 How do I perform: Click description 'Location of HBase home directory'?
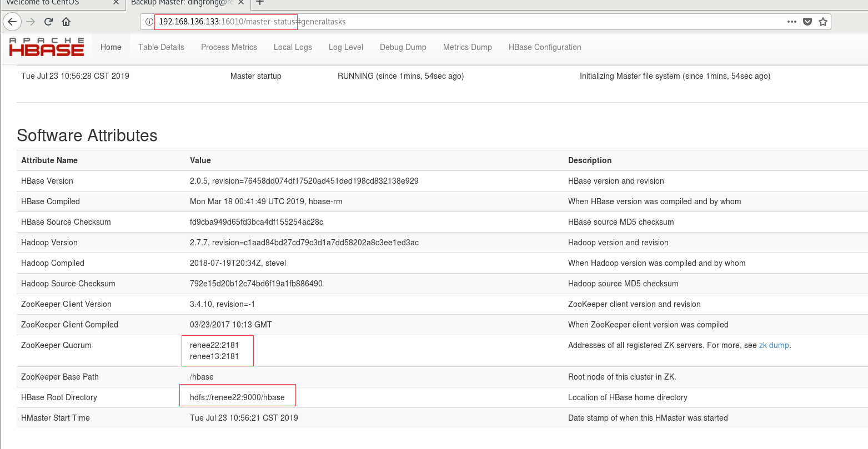628,397
